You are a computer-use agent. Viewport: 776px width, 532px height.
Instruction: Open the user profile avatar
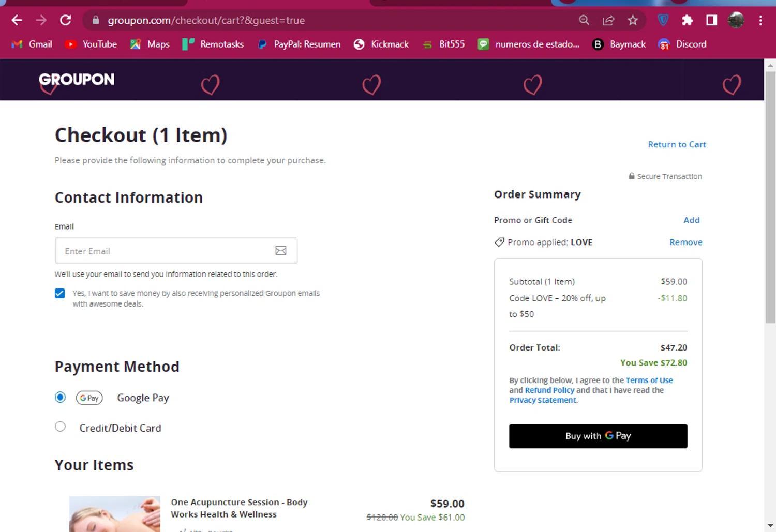pos(736,20)
